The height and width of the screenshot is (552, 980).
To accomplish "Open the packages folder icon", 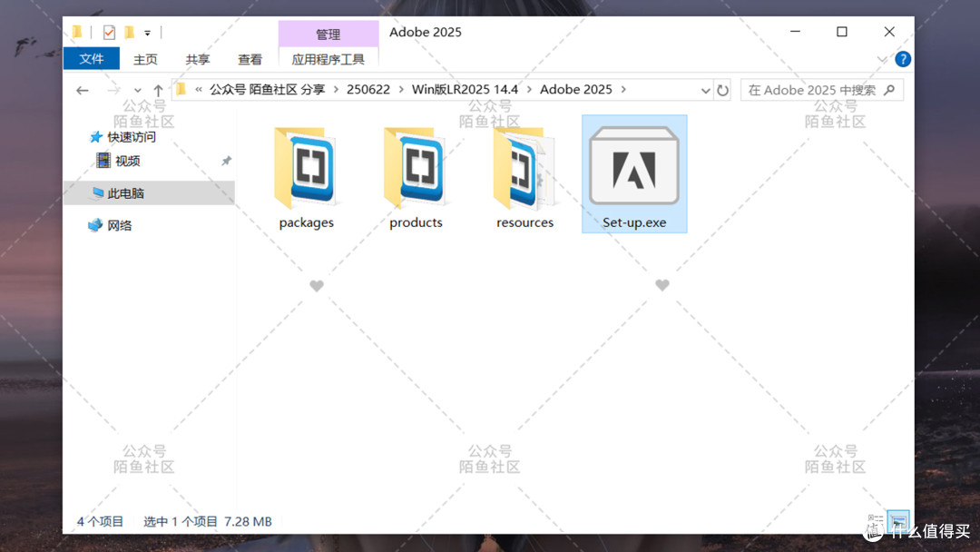I will point(307,168).
